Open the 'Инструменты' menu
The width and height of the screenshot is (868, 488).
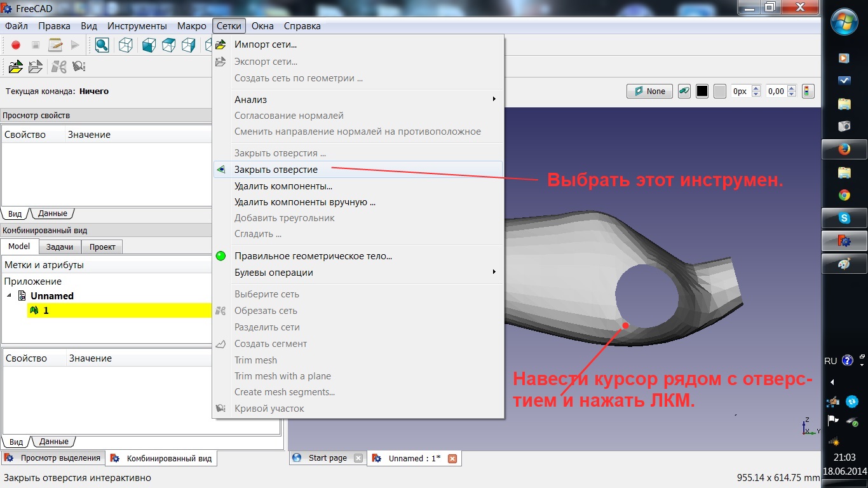(137, 26)
